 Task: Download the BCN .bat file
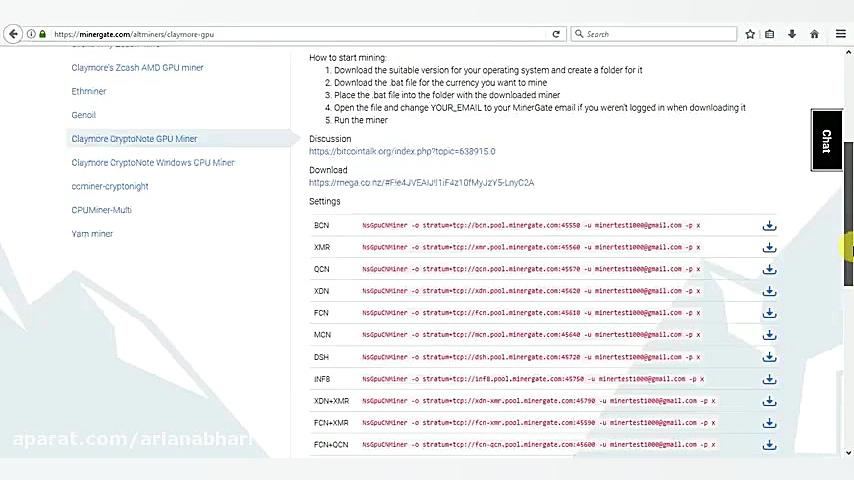click(769, 226)
